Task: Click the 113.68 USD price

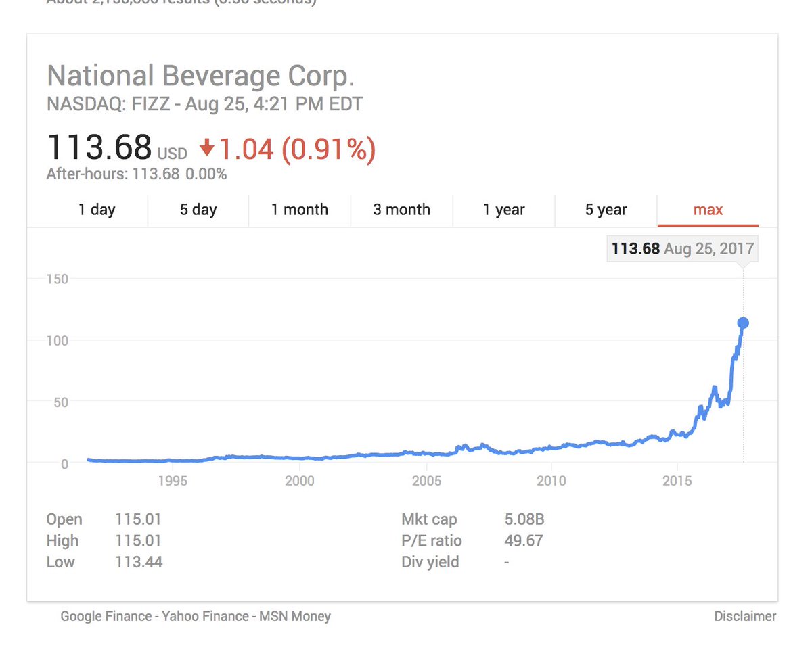Action: pos(116,148)
